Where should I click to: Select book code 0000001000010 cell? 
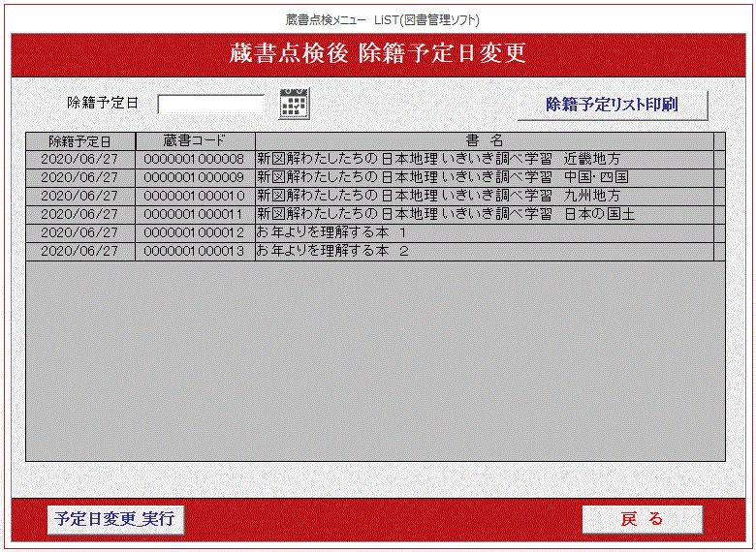tap(195, 196)
